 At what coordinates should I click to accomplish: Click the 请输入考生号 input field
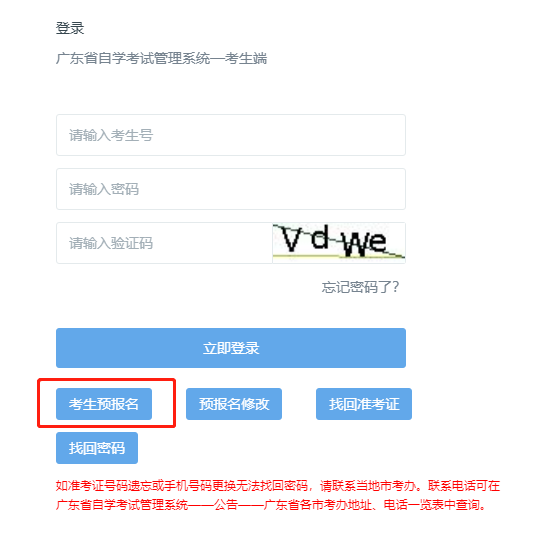(x=231, y=135)
